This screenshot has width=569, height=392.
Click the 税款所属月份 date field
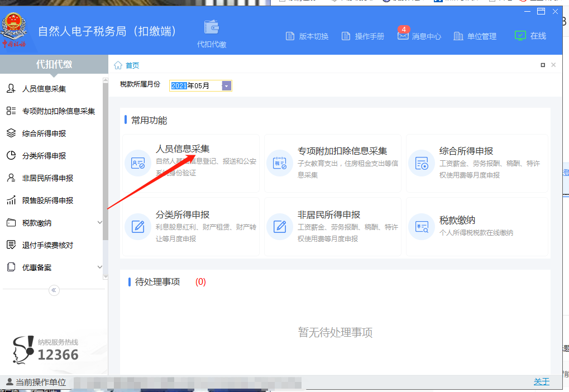[x=200, y=86]
